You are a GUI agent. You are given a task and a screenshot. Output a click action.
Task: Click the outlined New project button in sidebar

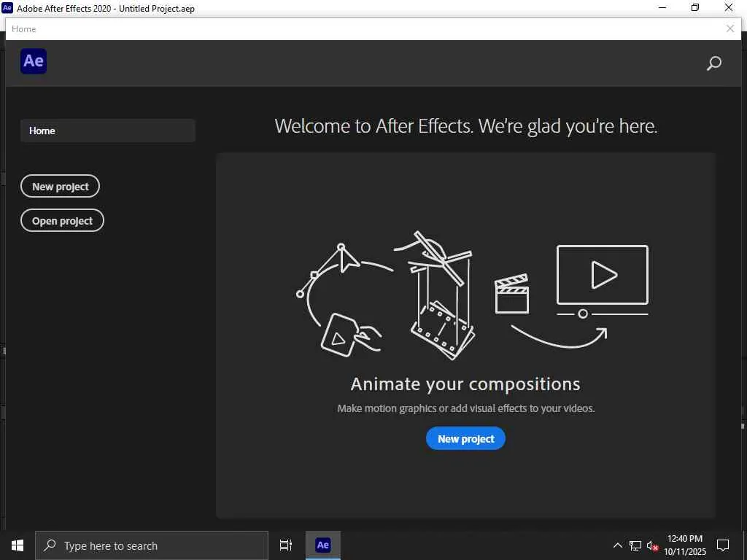coord(60,186)
